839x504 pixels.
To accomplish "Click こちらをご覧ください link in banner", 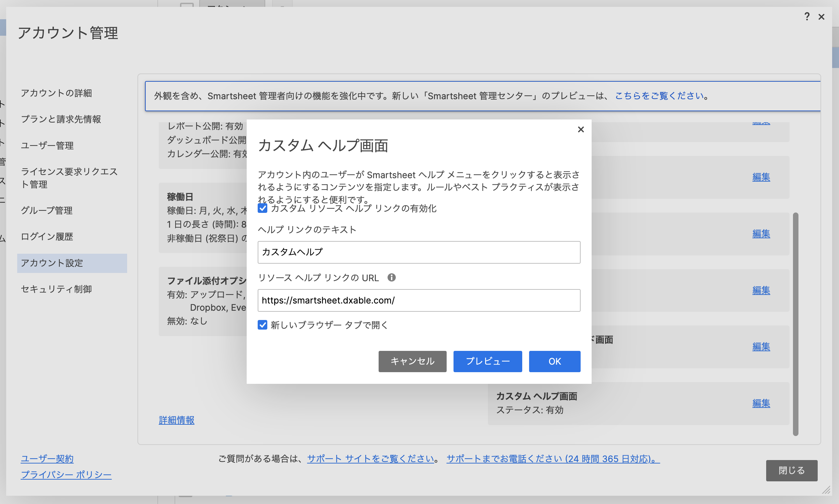I will point(659,96).
